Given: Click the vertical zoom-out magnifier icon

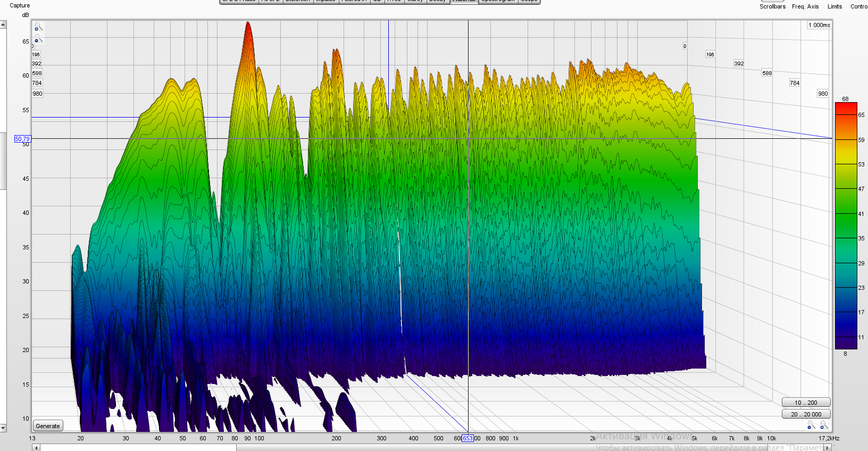Looking at the screenshot, I should point(38,39).
